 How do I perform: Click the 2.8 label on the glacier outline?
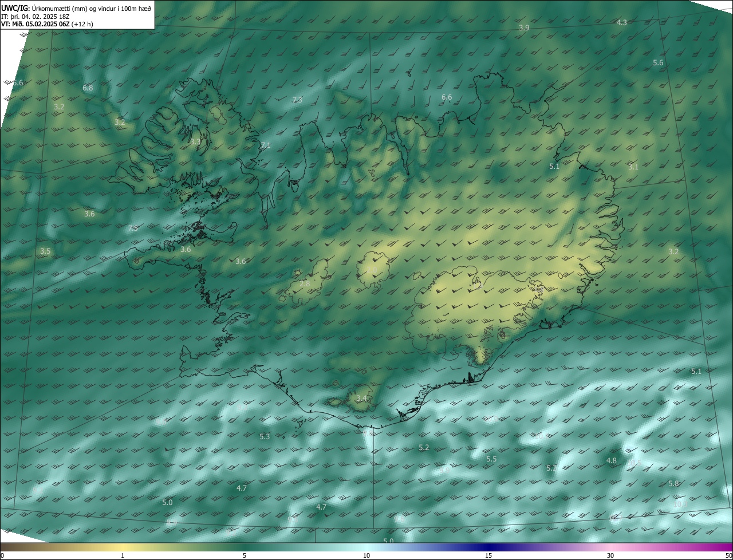[x=305, y=283]
